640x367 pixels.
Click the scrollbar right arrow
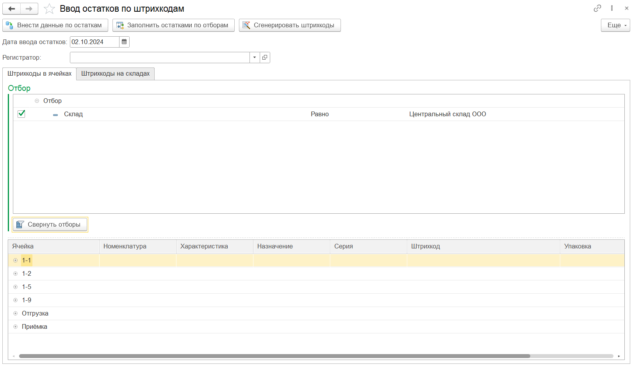point(619,356)
